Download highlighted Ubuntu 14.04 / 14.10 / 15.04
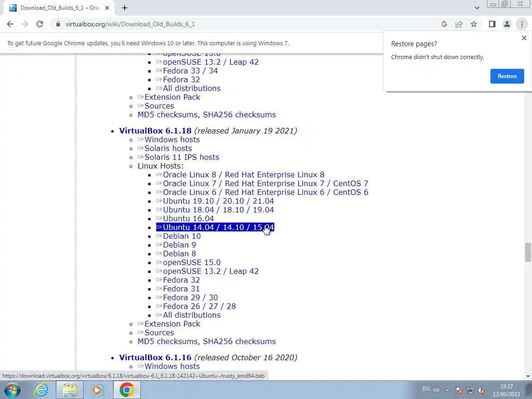Viewport: 532px width, 399px height. click(x=215, y=227)
